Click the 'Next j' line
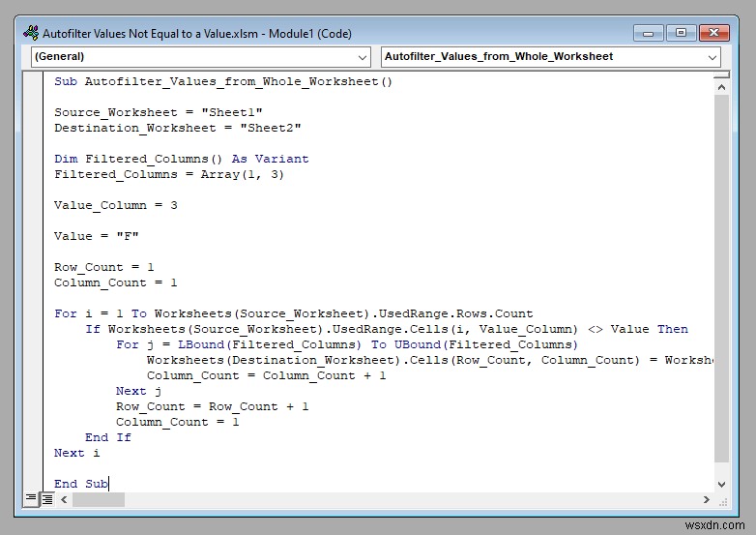Screen dimensions: 756x535 tap(139, 391)
